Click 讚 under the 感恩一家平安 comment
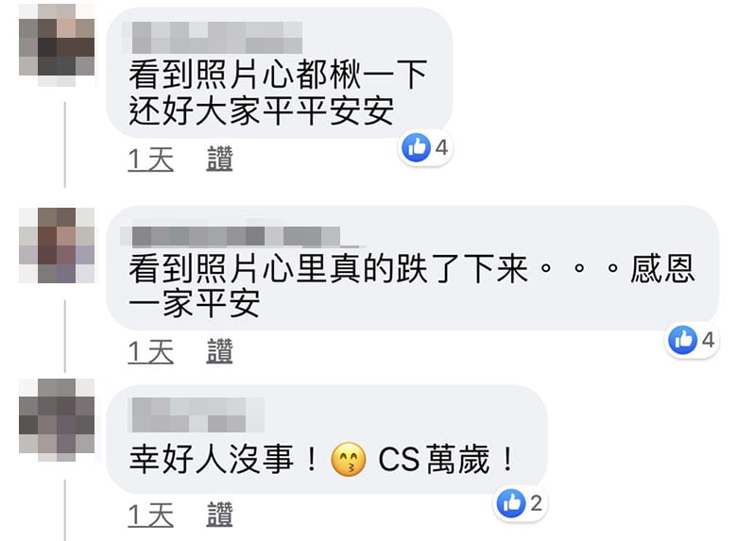756x541 pixels. point(220,351)
